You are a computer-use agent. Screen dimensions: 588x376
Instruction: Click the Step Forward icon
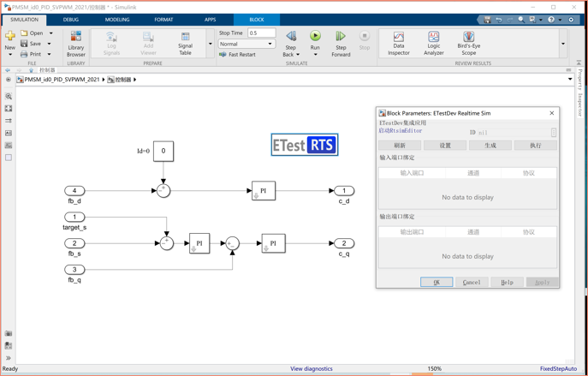(341, 37)
